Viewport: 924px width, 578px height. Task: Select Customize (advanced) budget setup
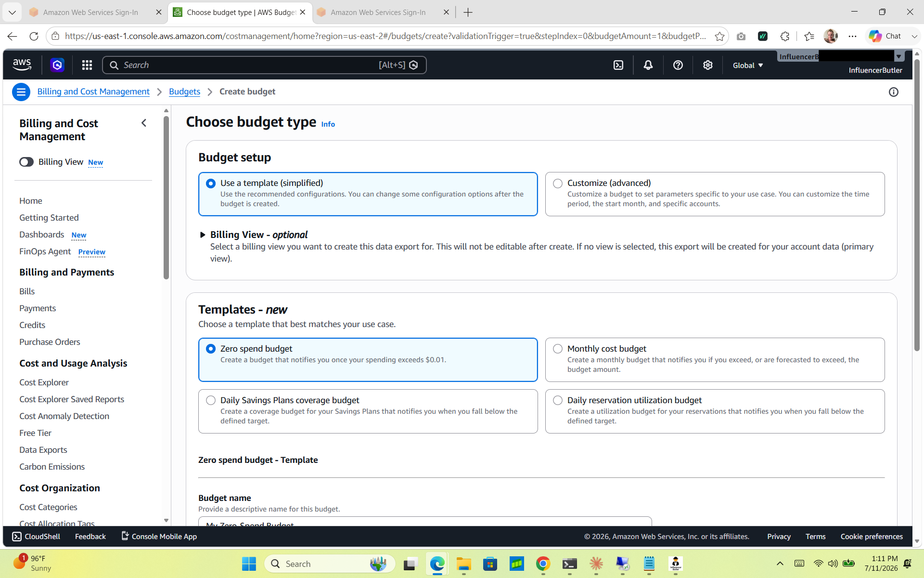coord(715,194)
